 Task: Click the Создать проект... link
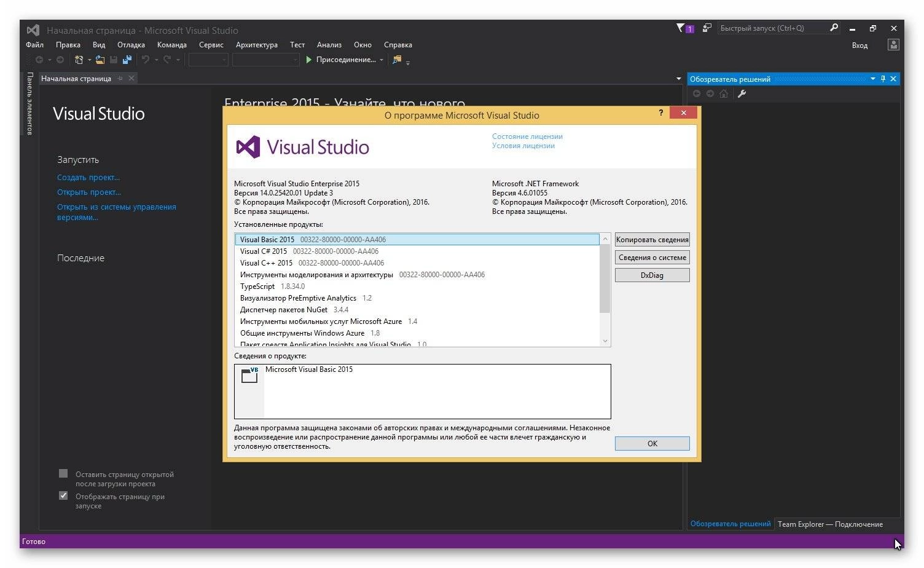click(x=88, y=178)
